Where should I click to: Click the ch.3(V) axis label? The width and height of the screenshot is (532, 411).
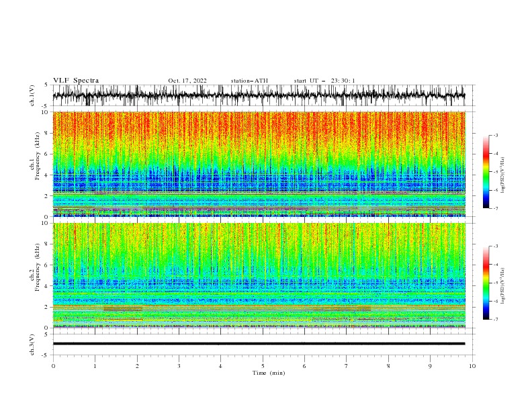click(x=32, y=345)
